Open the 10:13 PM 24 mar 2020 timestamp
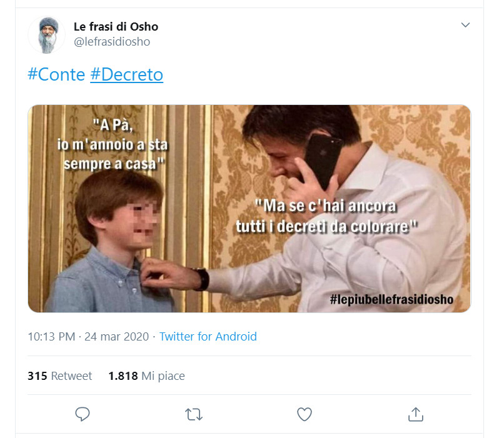 click(x=88, y=336)
